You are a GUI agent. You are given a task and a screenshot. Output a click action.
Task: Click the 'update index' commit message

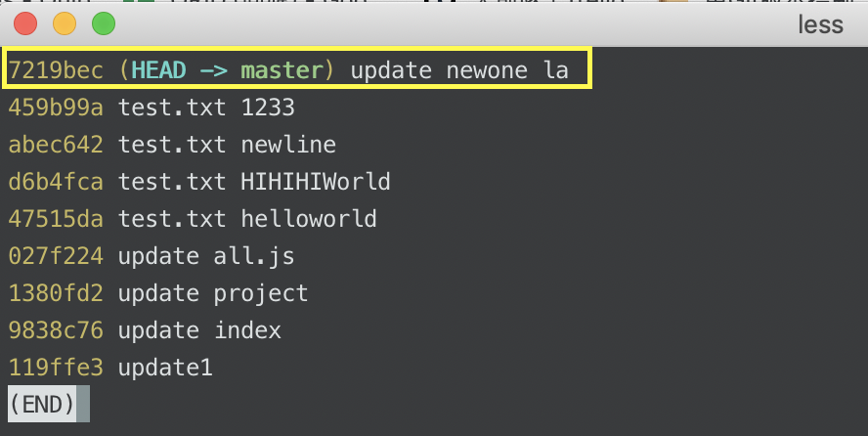(199, 330)
